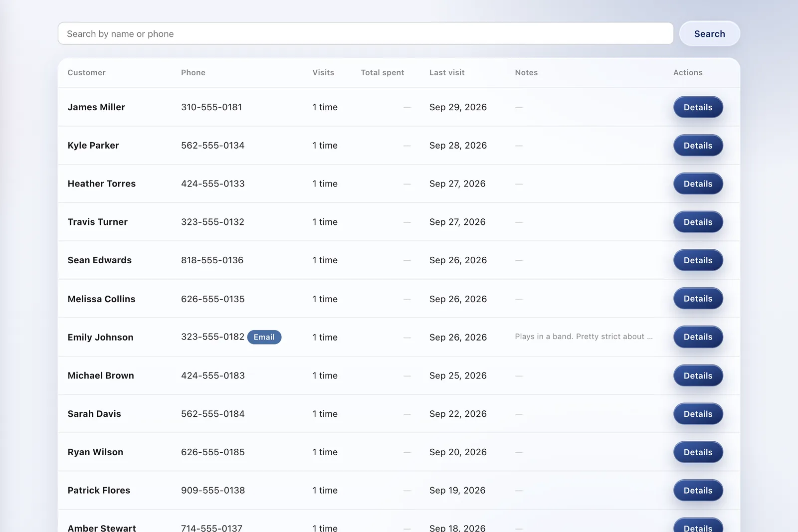This screenshot has height=532, width=798.
Task: Click the Search by name or phone field
Action: pos(366,33)
